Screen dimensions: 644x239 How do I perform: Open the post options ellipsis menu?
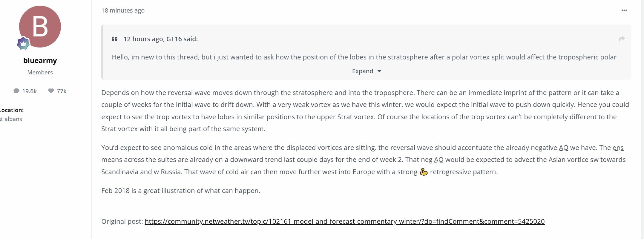[x=624, y=10]
